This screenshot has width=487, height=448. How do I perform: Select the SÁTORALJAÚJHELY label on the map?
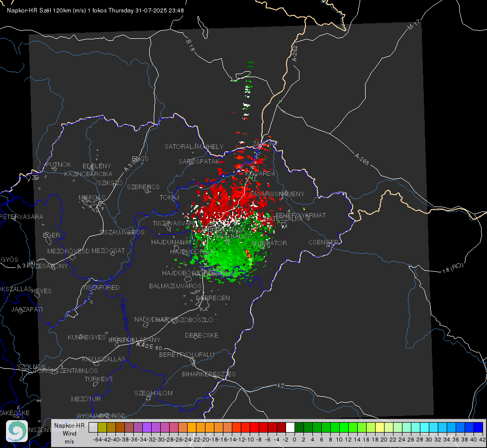click(194, 146)
